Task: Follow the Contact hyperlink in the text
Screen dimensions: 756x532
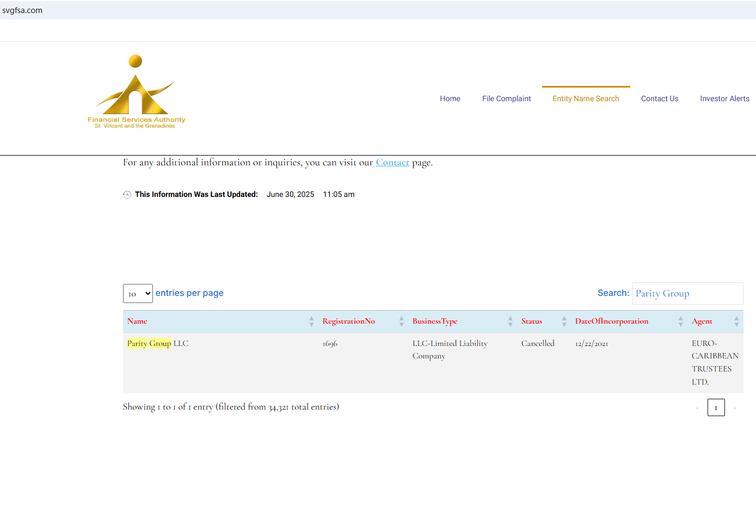Action: 392,163
